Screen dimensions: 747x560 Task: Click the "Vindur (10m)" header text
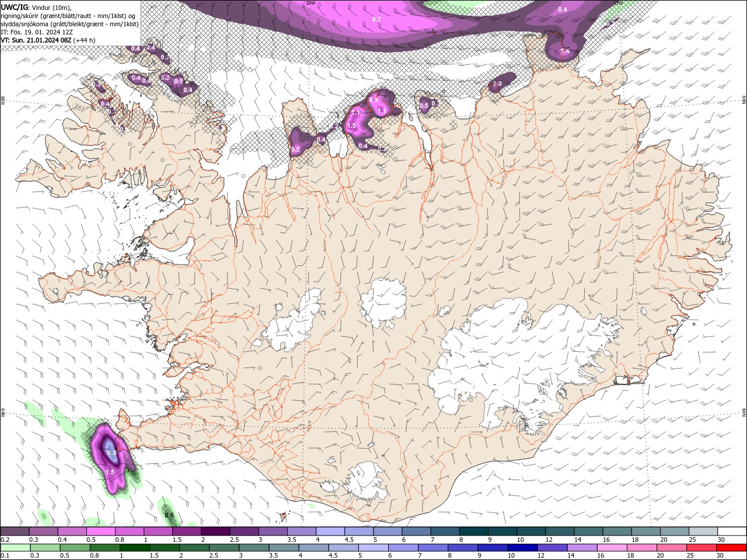click(x=50, y=7)
